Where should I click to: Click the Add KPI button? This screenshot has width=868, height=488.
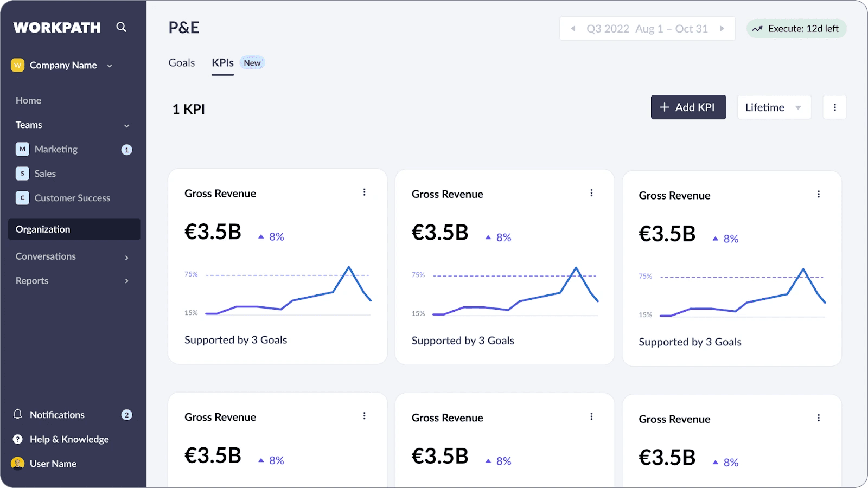pyautogui.click(x=688, y=107)
